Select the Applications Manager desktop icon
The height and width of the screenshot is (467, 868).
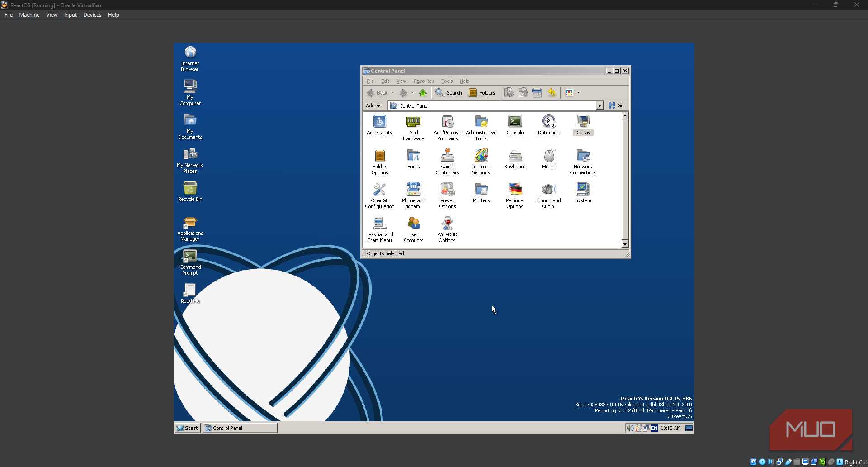tap(190, 229)
